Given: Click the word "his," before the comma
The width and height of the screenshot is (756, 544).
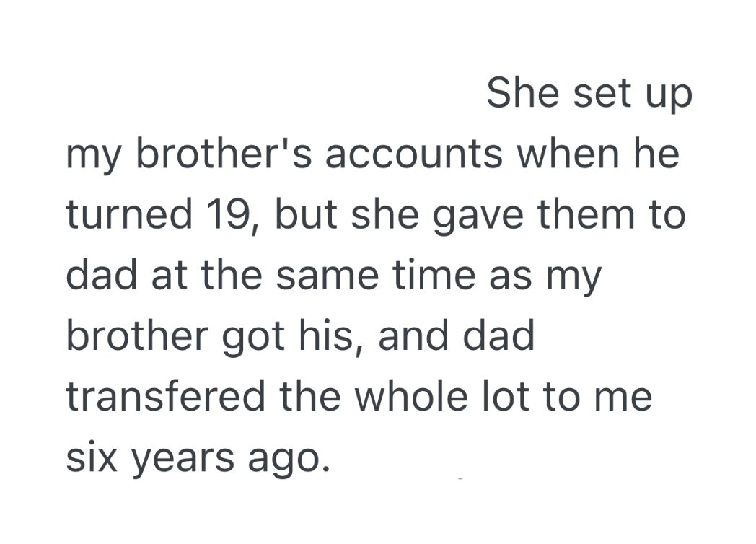Looking at the screenshot, I should pyautogui.click(x=321, y=337).
